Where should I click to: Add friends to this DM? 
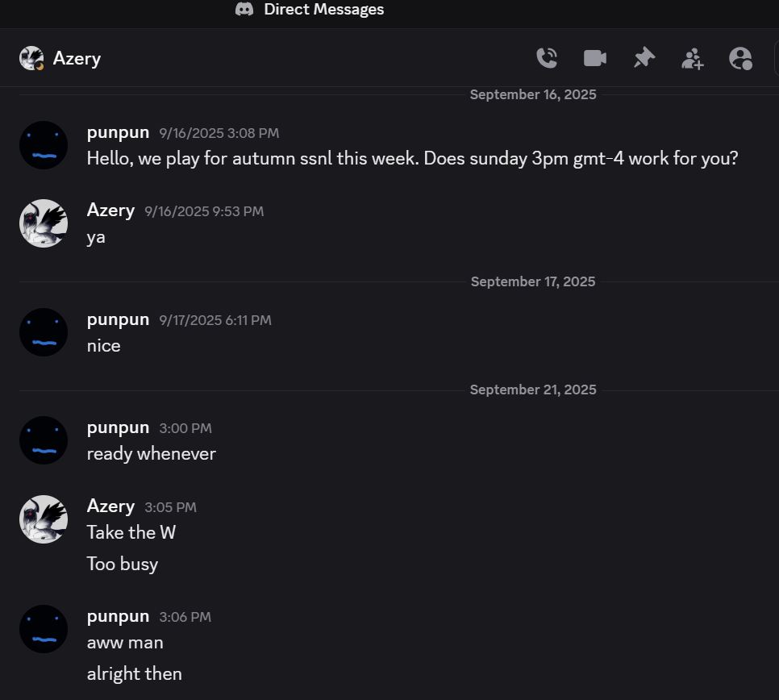pyautogui.click(x=692, y=58)
